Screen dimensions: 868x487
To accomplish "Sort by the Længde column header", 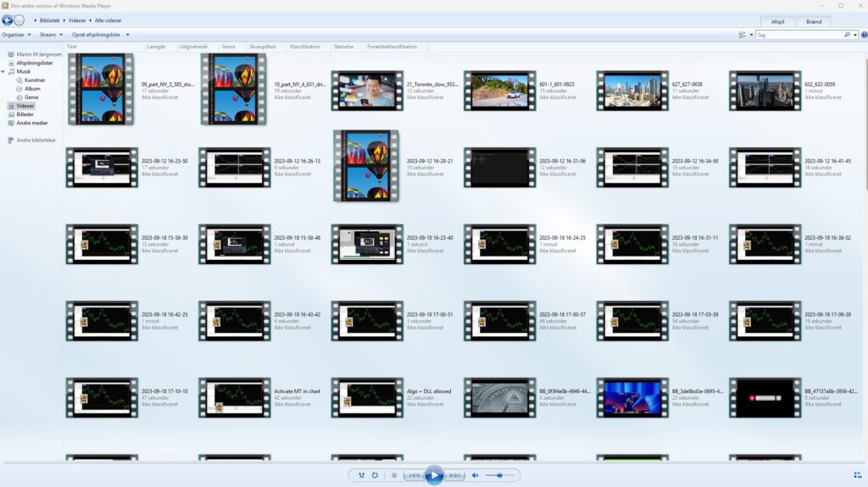I will [156, 47].
